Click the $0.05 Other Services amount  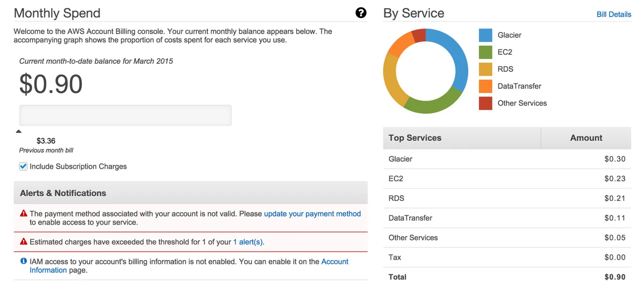point(615,237)
